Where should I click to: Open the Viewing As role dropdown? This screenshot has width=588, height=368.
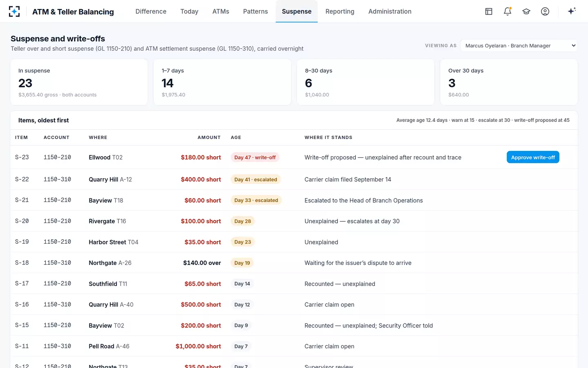pyautogui.click(x=519, y=45)
